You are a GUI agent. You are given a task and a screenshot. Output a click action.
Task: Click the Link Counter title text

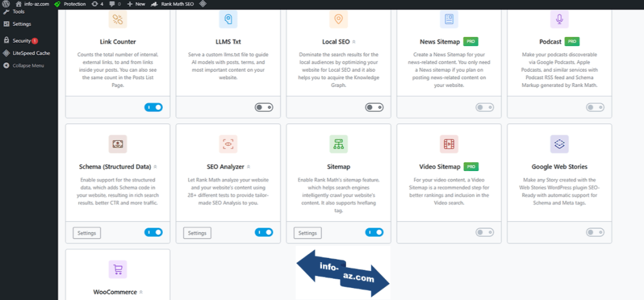(x=118, y=42)
